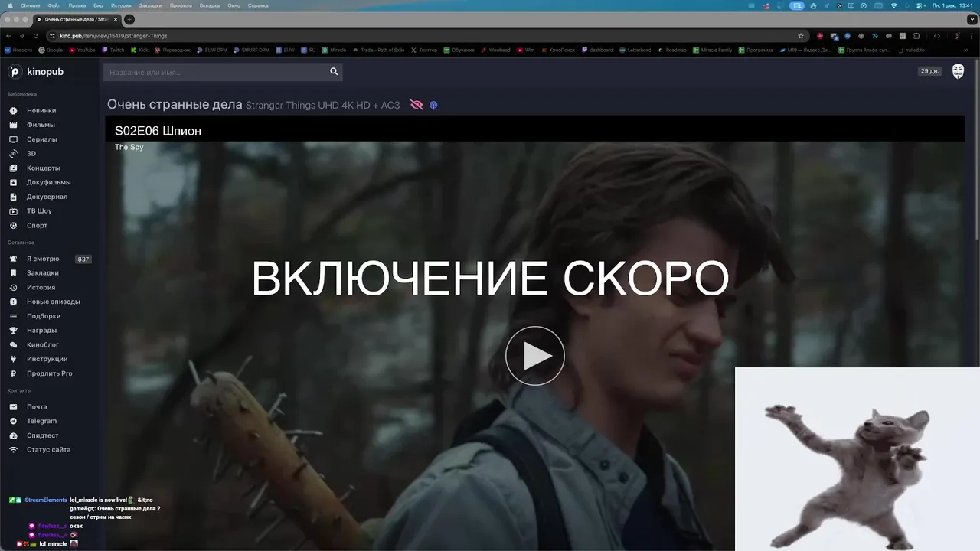Open the Google bookmark
980x551 pixels.
[51, 50]
